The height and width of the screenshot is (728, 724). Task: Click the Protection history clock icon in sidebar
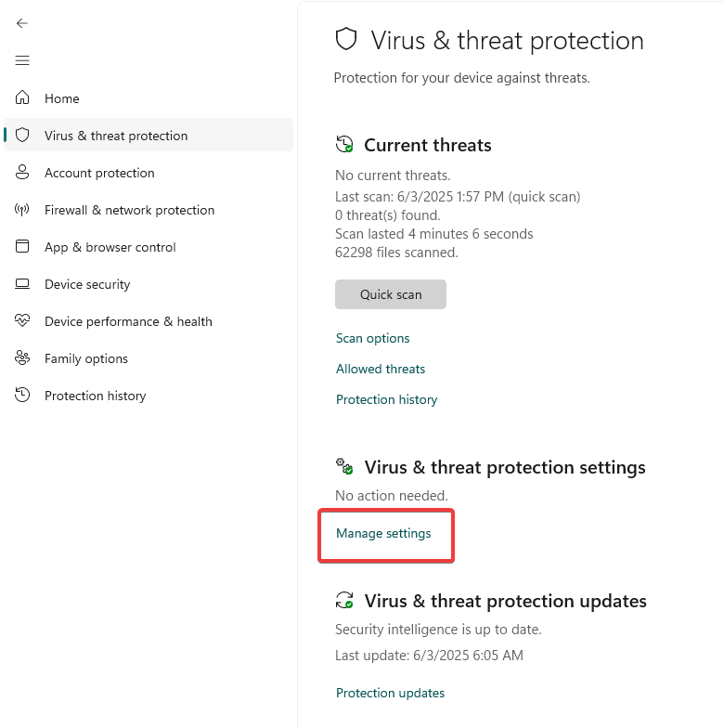[22, 396]
